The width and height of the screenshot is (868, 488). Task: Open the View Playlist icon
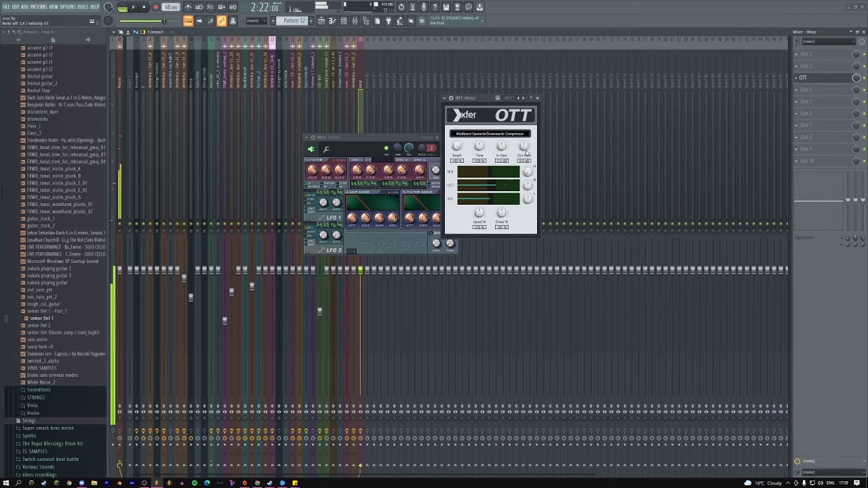[x=321, y=21]
